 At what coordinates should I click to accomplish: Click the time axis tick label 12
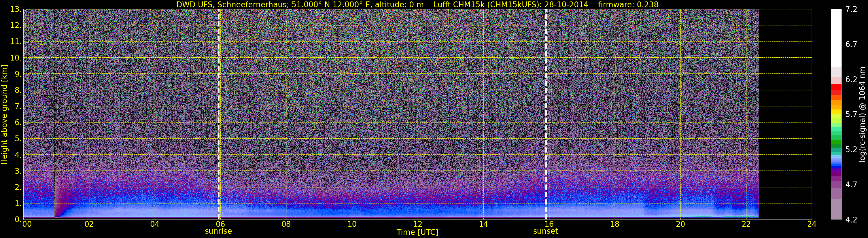point(417,224)
